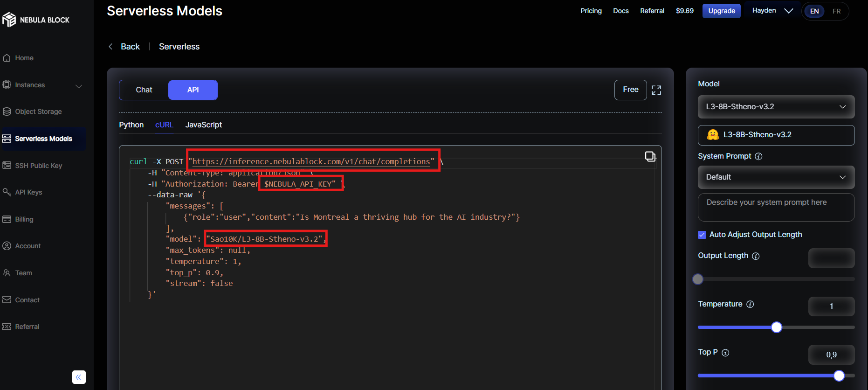This screenshot has width=868, height=390.
Task: Click the Top P info icon
Action: tap(725, 353)
